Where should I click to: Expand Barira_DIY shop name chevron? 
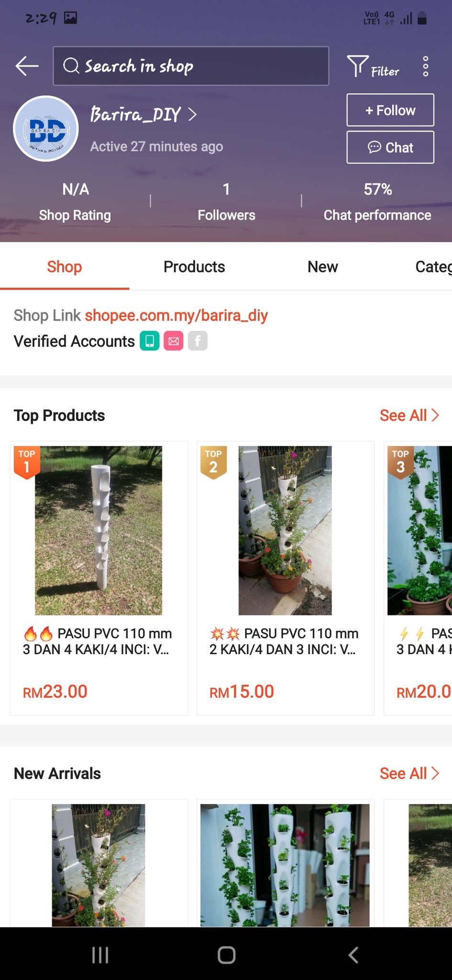coord(192,114)
